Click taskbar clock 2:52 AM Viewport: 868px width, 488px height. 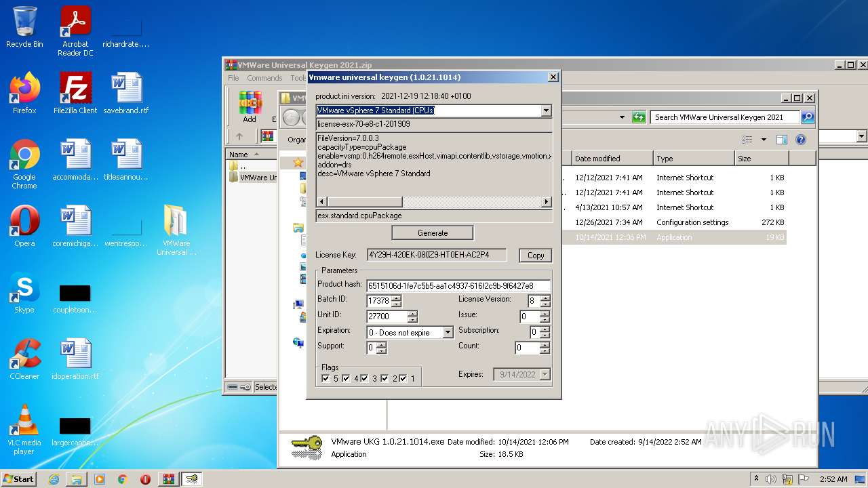(x=832, y=479)
